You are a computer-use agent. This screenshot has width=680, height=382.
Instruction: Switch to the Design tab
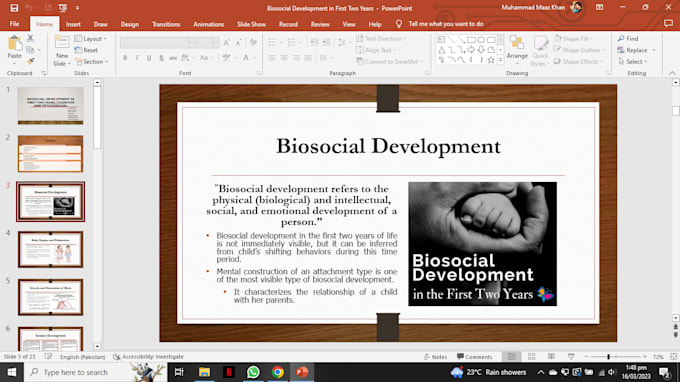[x=130, y=24]
